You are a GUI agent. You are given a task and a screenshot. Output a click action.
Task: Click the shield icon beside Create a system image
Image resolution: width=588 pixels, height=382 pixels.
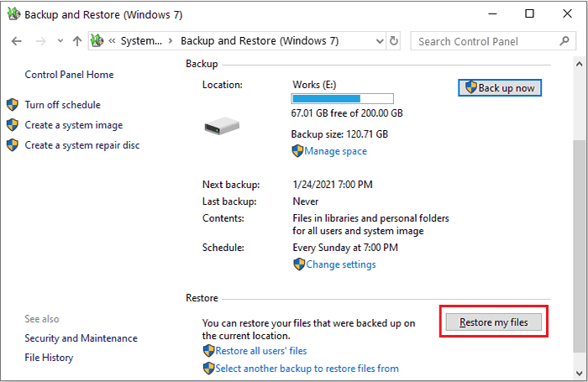[x=13, y=125]
